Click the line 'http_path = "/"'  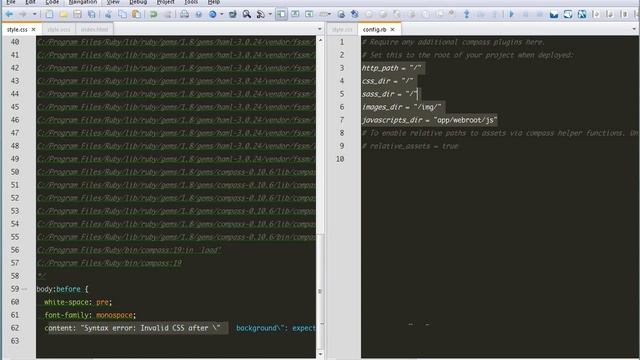click(392, 68)
